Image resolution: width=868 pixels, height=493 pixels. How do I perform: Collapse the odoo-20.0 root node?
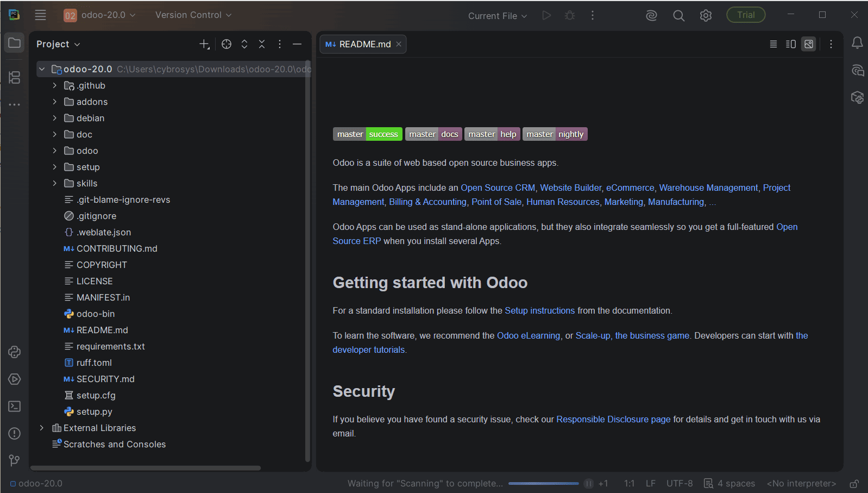click(x=42, y=69)
